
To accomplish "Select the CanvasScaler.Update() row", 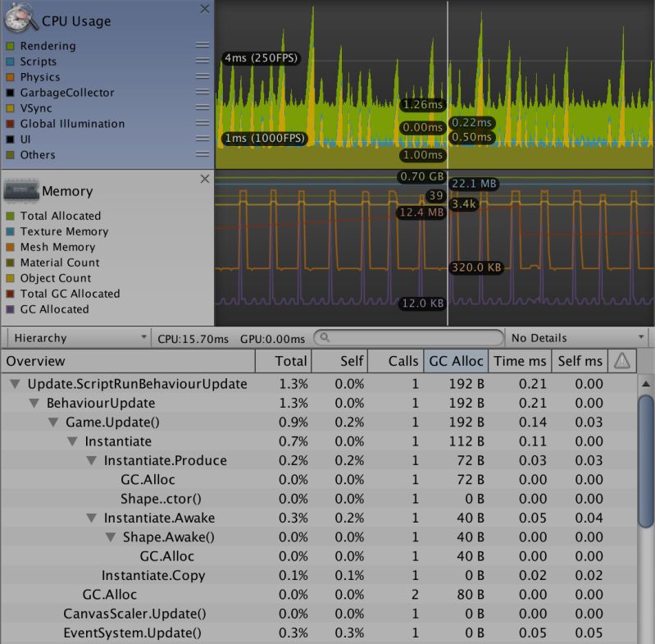I will pyautogui.click(x=319, y=614).
